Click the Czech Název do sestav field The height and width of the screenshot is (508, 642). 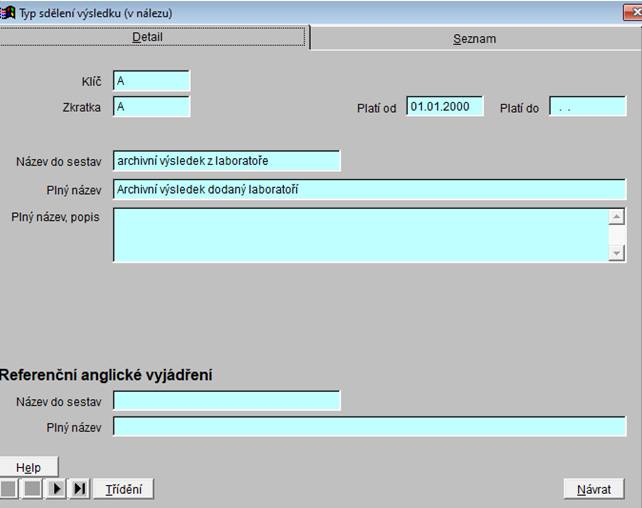(226, 161)
